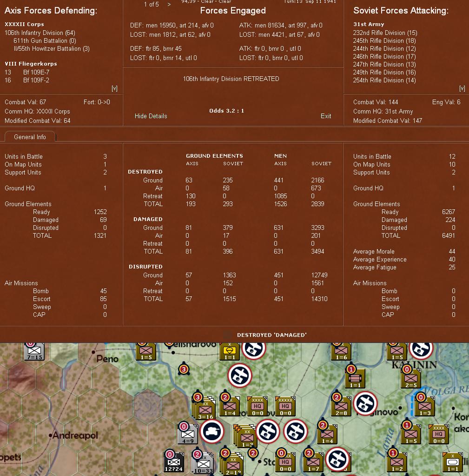Image resolution: width=469 pixels, height=476 pixels.
Task: Select the 1=3 unit by the Volga river
Action: coord(425,406)
